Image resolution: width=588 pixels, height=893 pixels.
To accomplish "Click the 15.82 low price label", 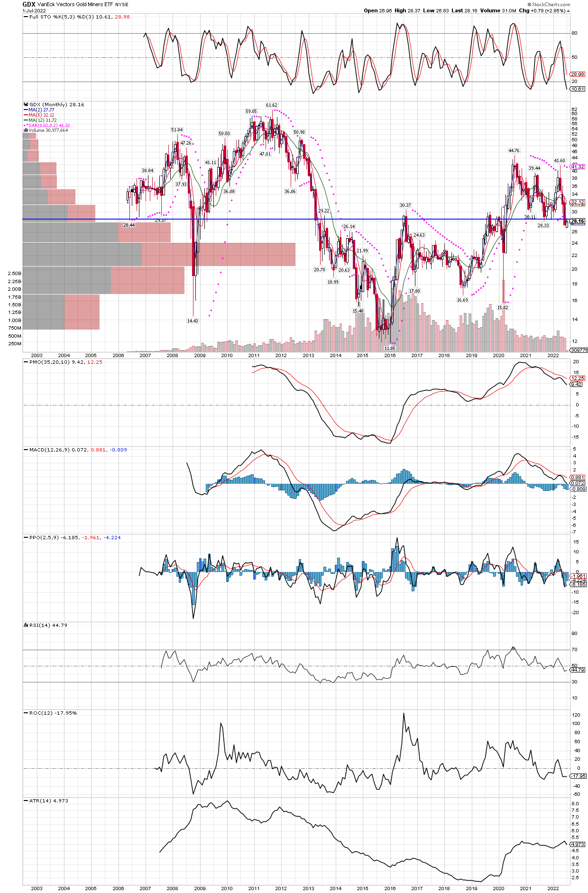I will click(x=503, y=307).
